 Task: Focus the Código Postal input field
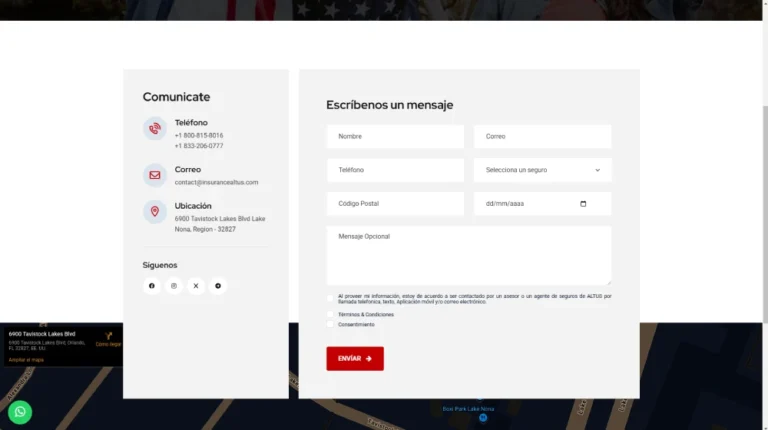tap(395, 204)
